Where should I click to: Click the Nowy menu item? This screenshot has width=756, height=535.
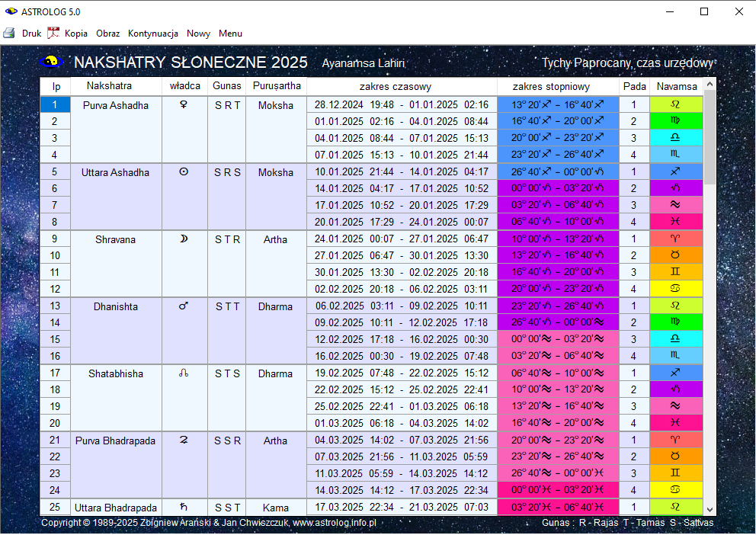point(198,34)
